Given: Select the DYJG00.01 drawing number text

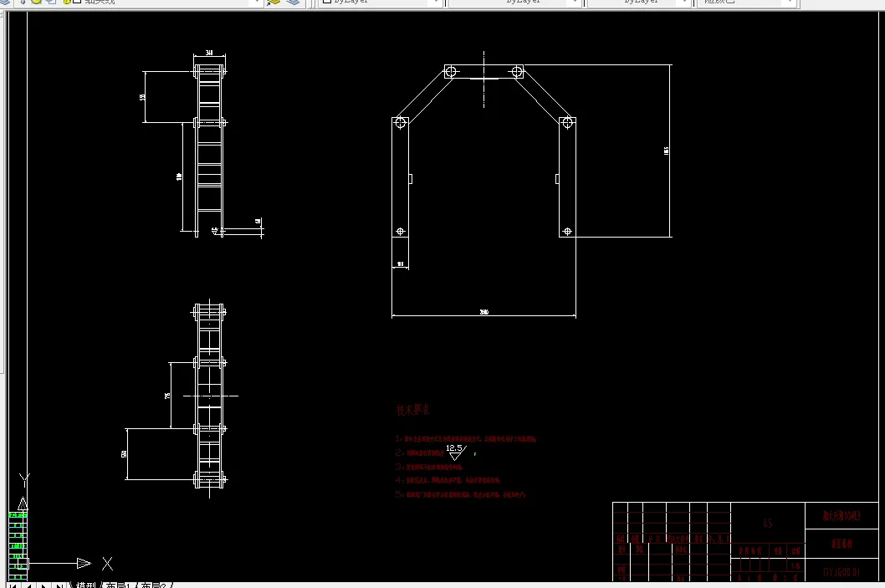Looking at the screenshot, I should pos(841,572).
